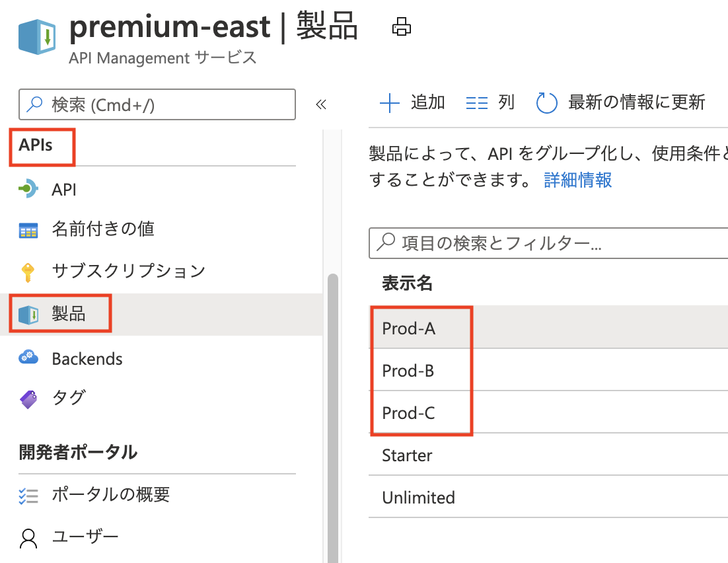This screenshot has height=563, width=728.
Task: Click the subscriptions key icon
Action: click(28, 272)
